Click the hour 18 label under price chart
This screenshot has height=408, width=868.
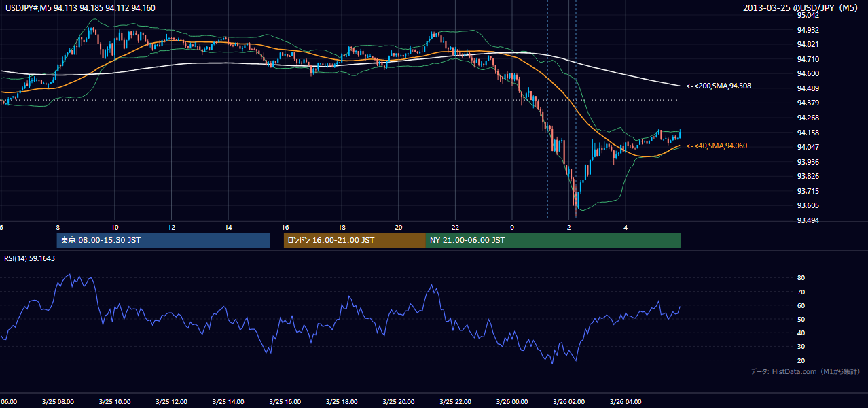(x=342, y=227)
